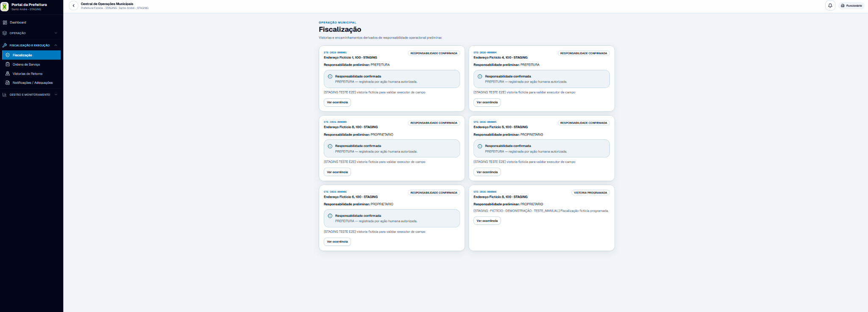This screenshot has width=868, height=312.
Task: Click the Dashboard grid icon
Action: click(5, 22)
